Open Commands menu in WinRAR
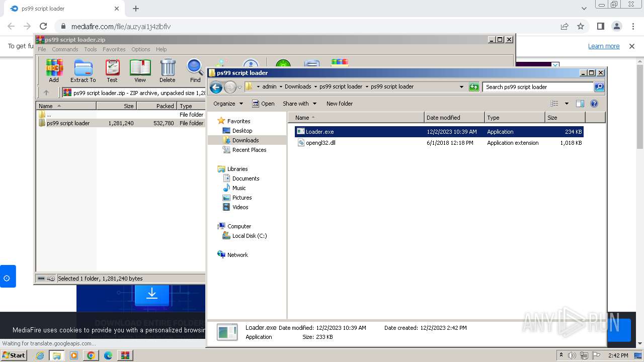 [65, 49]
